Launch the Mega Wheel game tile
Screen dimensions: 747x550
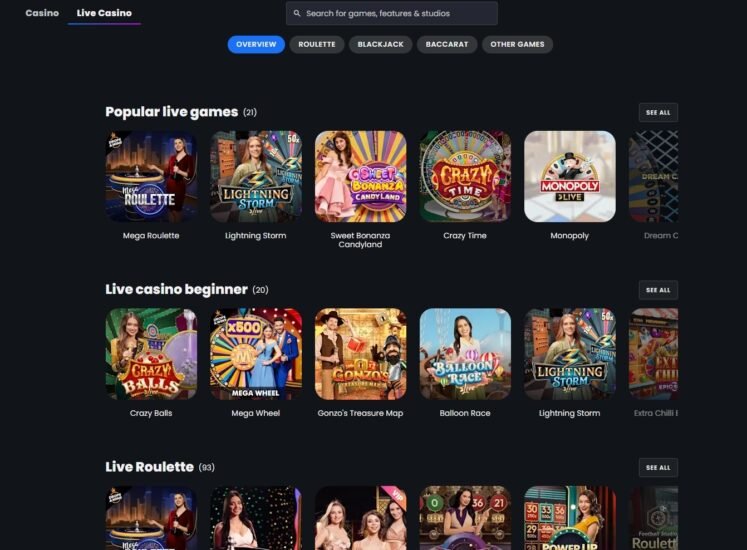256,354
